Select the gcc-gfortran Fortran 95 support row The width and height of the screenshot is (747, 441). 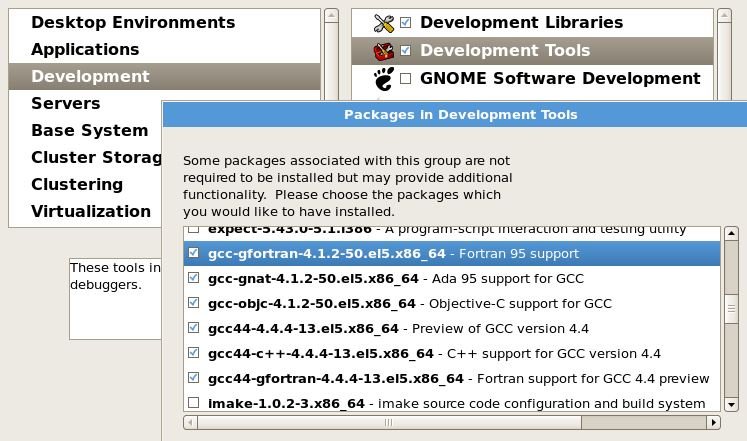tap(452, 253)
